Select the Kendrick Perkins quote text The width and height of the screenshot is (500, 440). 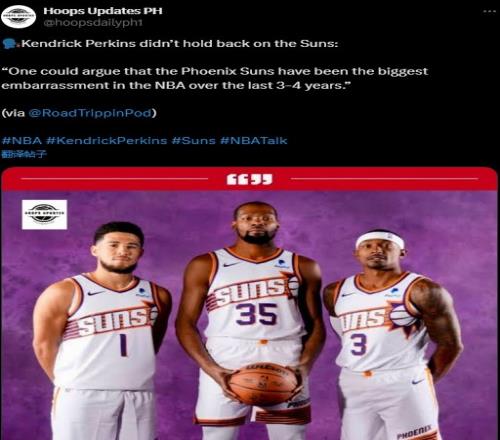tap(214, 78)
